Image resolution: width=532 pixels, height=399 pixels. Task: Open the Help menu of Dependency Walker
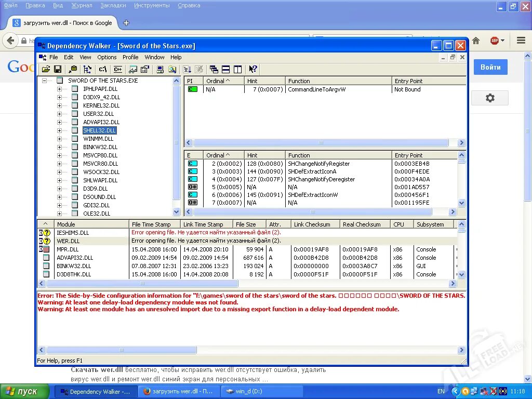point(176,57)
